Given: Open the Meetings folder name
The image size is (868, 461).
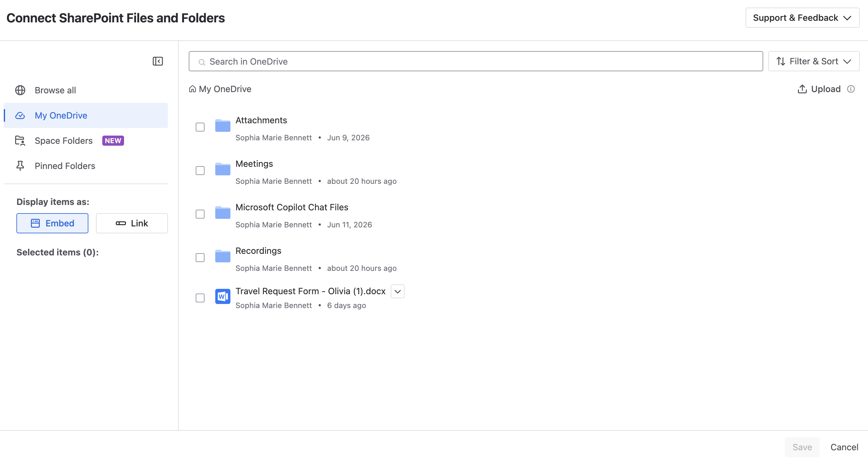Looking at the screenshot, I should point(254,164).
